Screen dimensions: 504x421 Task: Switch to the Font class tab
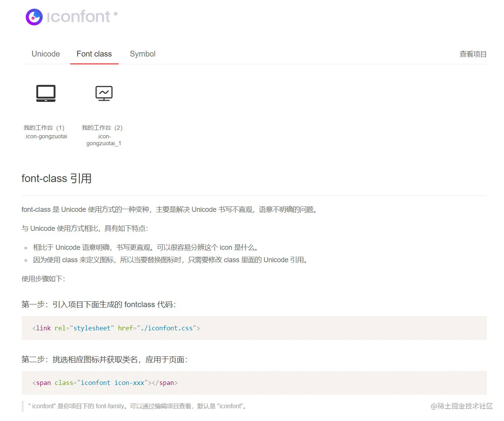tap(94, 54)
